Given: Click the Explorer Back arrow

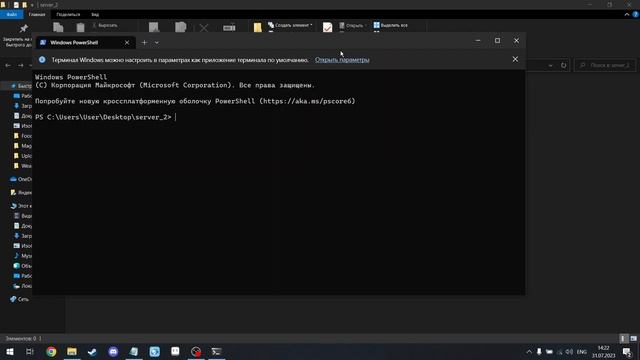Looking at the screenshot, I should tap(8, 65).
